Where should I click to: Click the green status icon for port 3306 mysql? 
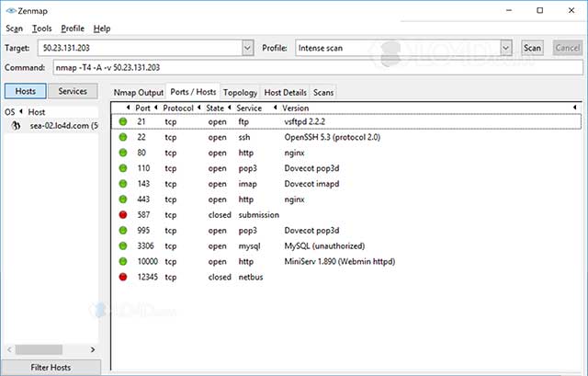coord(122,246)
